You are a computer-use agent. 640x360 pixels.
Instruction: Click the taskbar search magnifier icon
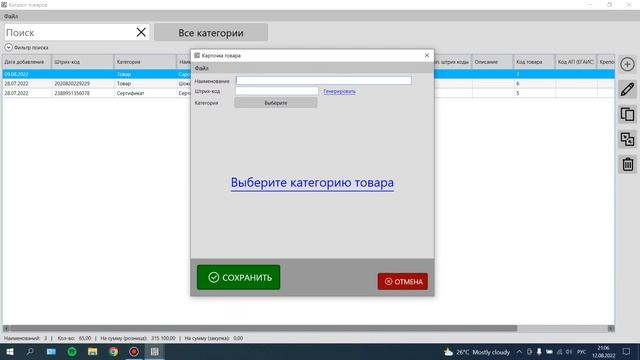[30, 352]
